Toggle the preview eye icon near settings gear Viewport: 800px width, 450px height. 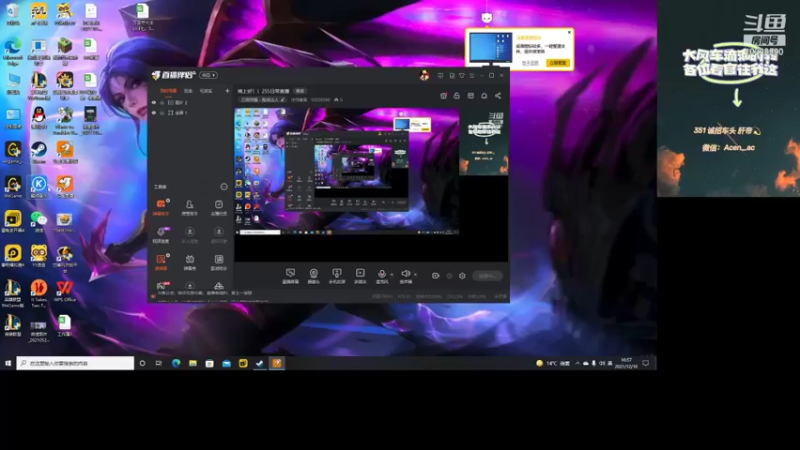[449, 276]
